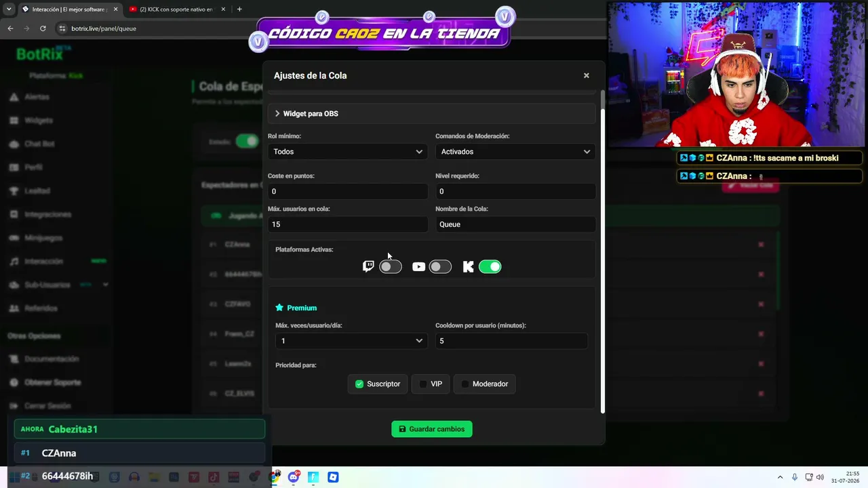868x488 pixels.
Task: Remove 66444678ih from the background queue list
Action: (761, 274)
